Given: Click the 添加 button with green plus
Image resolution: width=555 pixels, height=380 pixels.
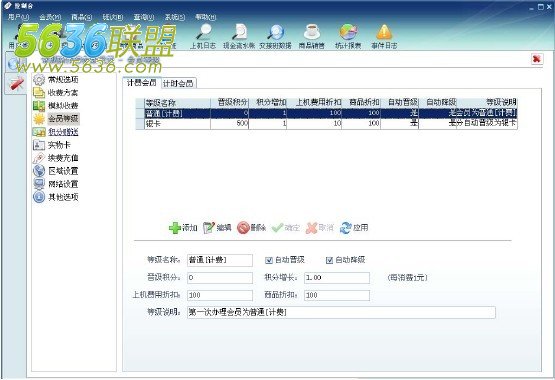Looking at the screenshot, I should pos(183,228).
